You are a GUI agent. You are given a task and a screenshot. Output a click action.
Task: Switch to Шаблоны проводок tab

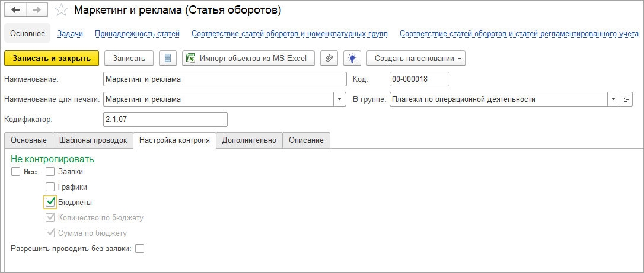[93, 140]
